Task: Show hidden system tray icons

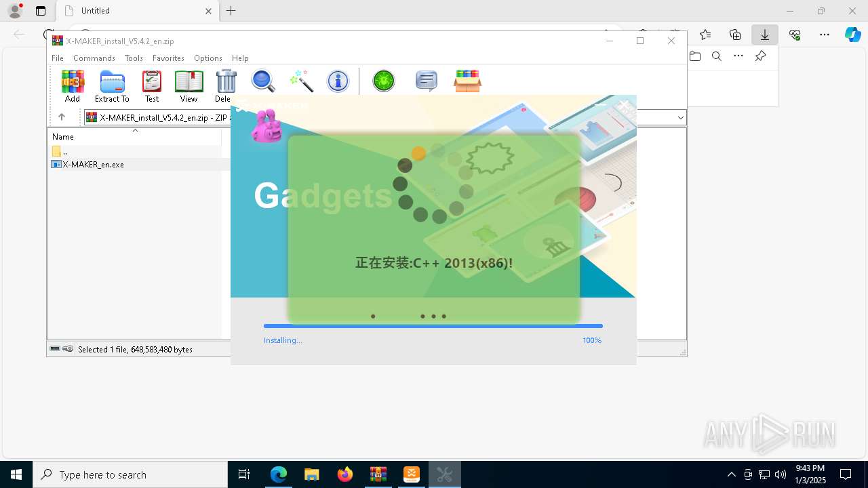Action: [x=732, y=474]
